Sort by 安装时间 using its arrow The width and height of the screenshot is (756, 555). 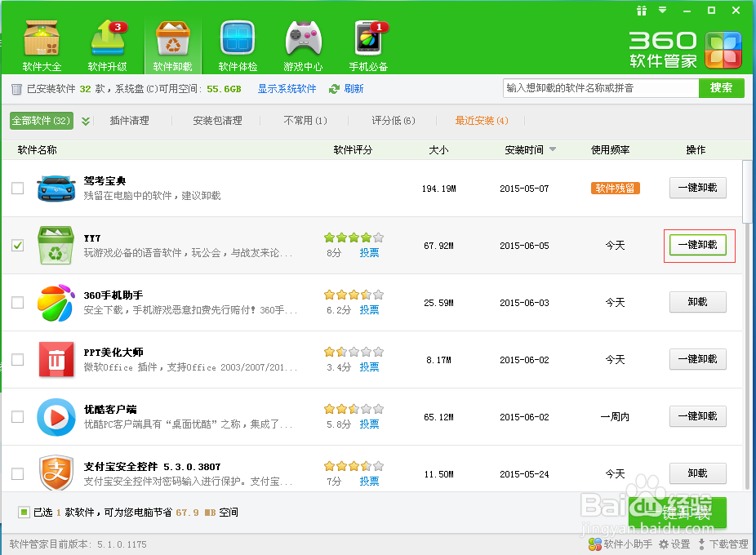pos(553,149)
